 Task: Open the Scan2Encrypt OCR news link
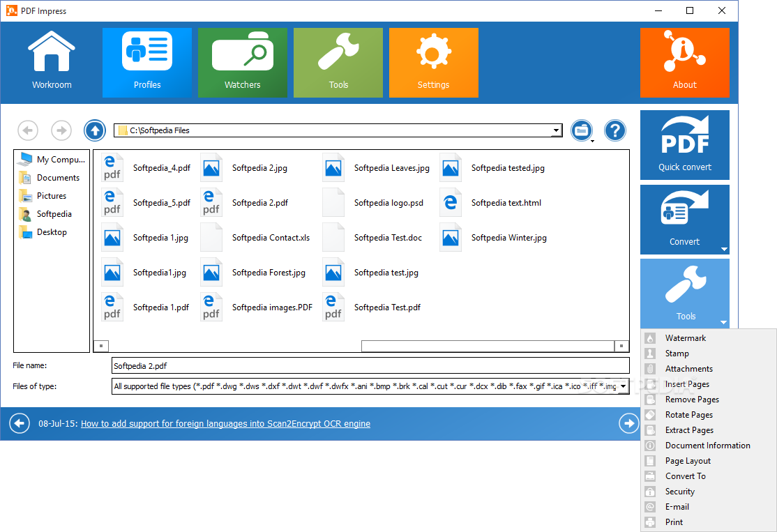click(x=225, y=423)
